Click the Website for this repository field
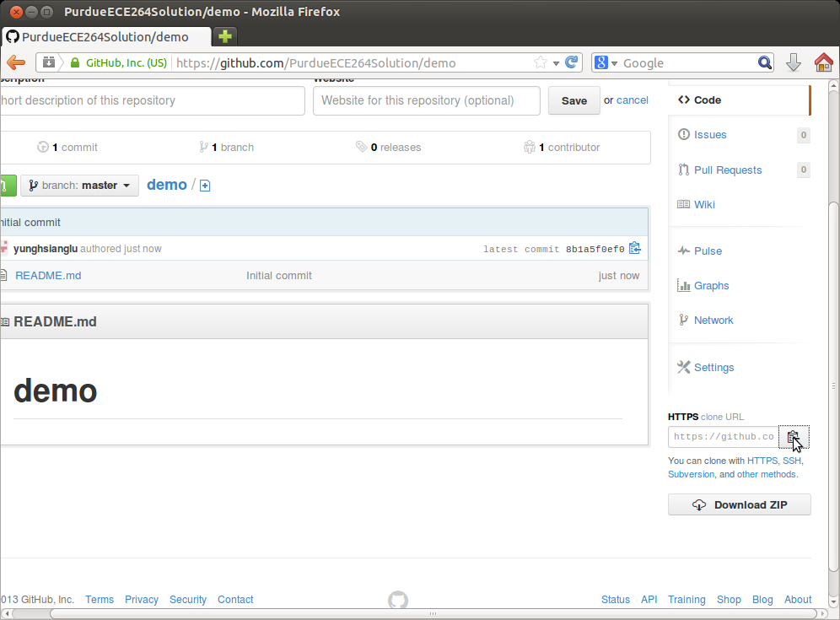Viewport: 840px width, 620px height. pyautogui.click(x=426, y=100)
